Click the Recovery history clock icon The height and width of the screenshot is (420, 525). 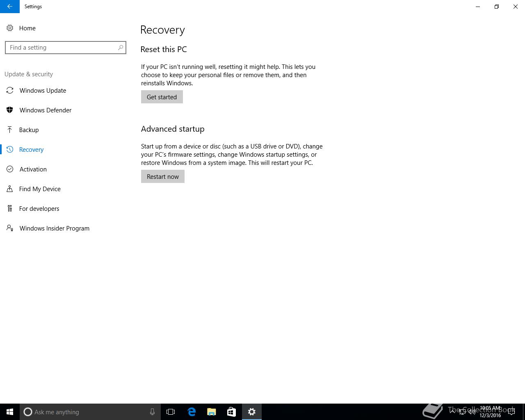coord(10,149)
